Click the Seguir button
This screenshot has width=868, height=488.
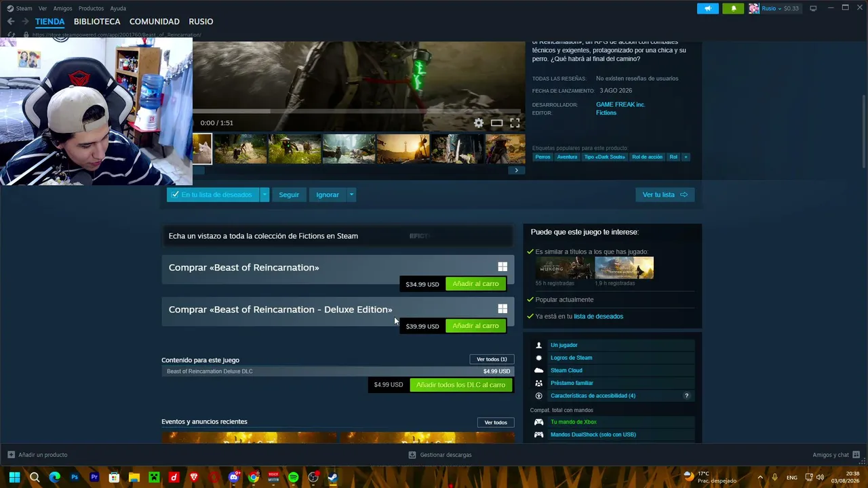pyautogui.click(x=289, y=195)
